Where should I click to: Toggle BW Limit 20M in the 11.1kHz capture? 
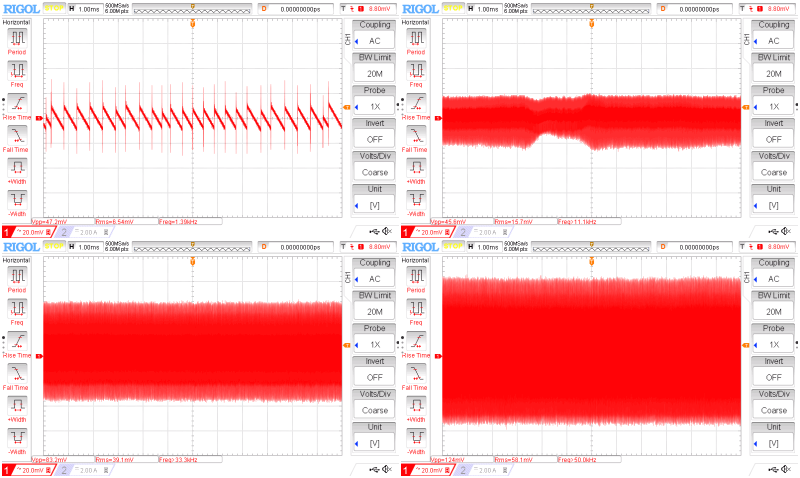click(774, 67)
